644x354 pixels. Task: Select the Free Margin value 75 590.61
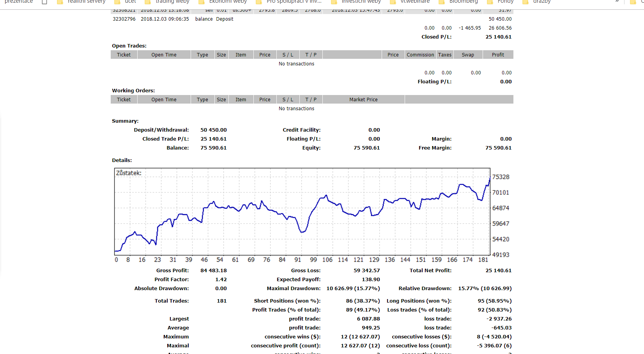tap(499, 148)
